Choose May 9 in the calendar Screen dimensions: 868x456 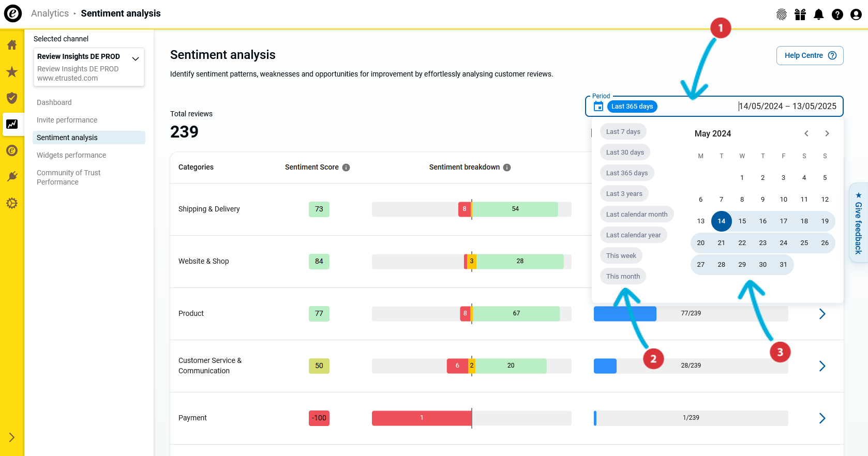[x=763, y=200]
